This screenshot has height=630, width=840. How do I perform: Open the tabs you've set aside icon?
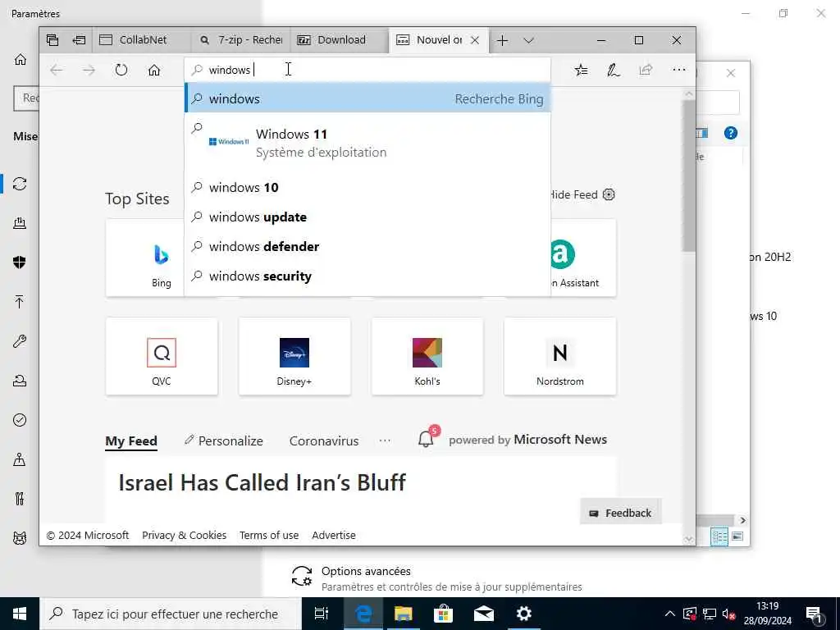52,39
